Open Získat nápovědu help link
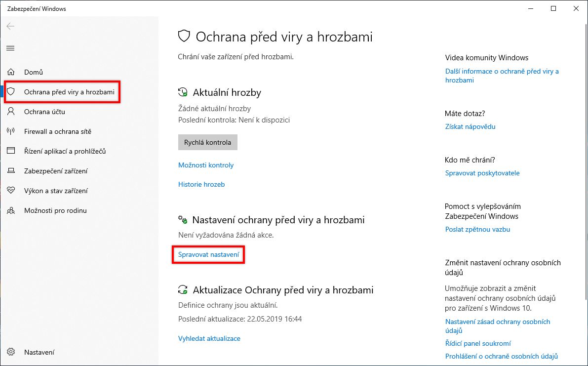Screen dimensions: 588x366 470,126
